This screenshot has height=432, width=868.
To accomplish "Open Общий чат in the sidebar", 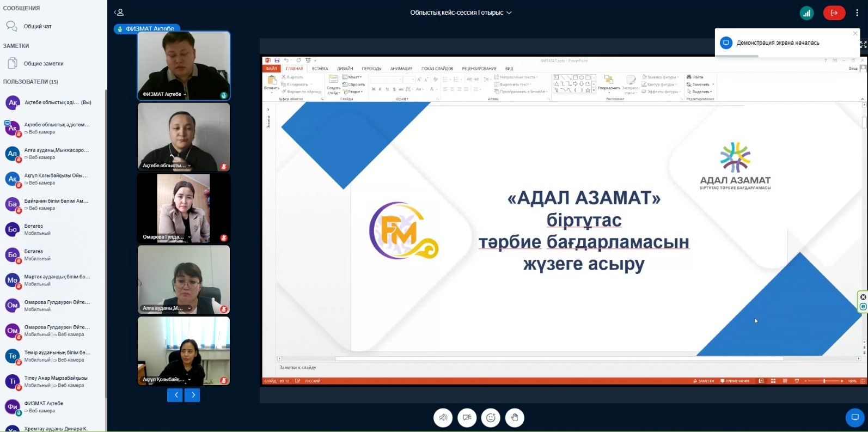I will pos(37,26).
